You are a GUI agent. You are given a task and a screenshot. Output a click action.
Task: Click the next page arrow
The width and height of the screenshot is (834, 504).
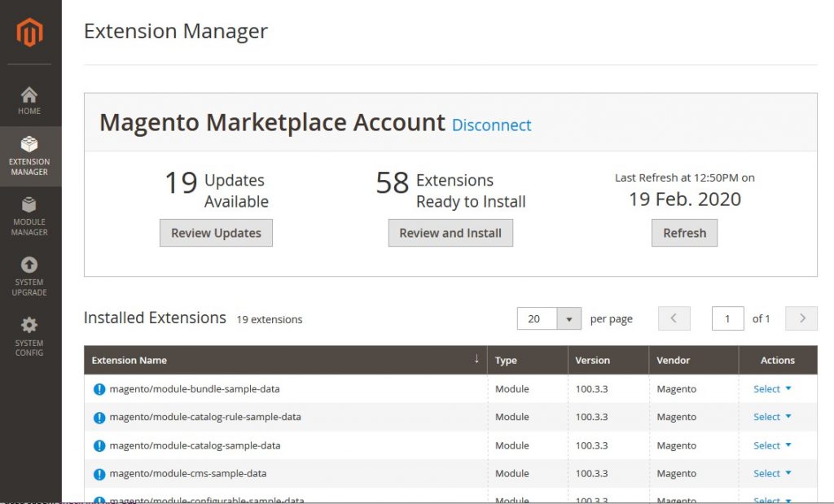[x=801, y=318]
